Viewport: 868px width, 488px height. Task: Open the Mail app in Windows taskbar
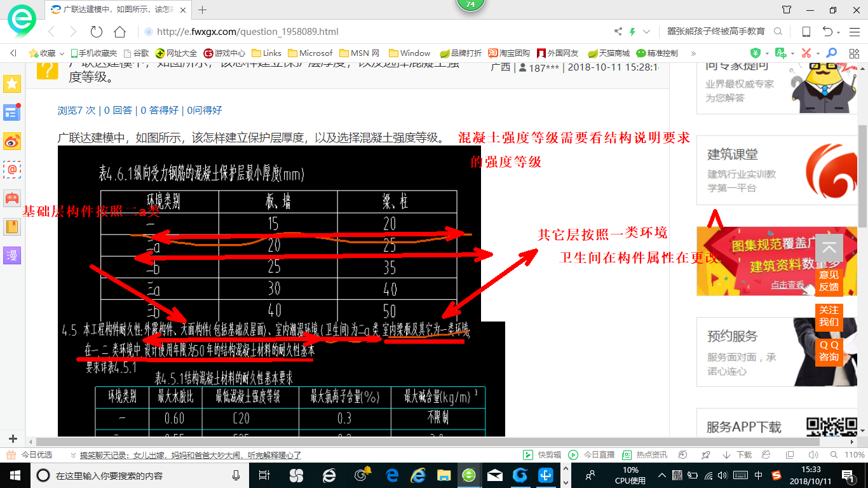[496, 475]
